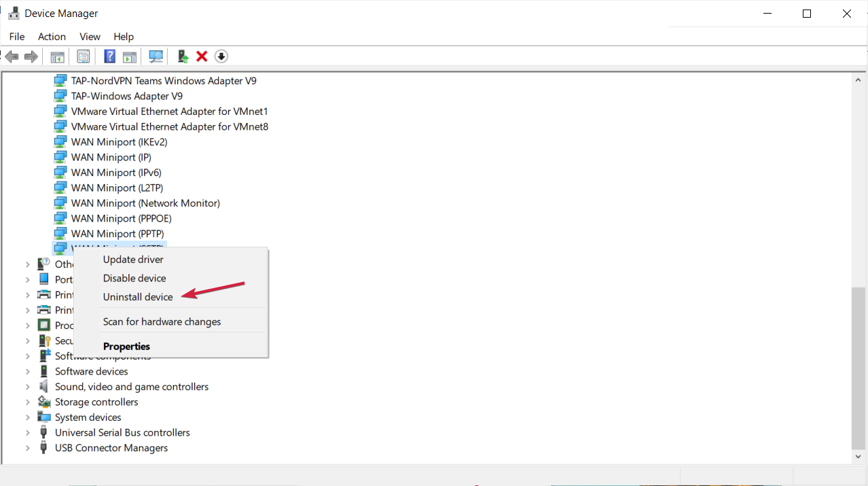Image resolution: width=868 pixels, height=486 pixels.
Task: Click the speaker icon for Sound controllers
Action: tap(44, 387)
